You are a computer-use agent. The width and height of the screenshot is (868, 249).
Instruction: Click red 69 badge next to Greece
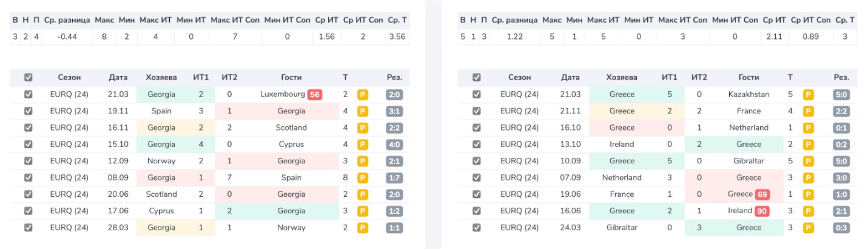[762, 195]
